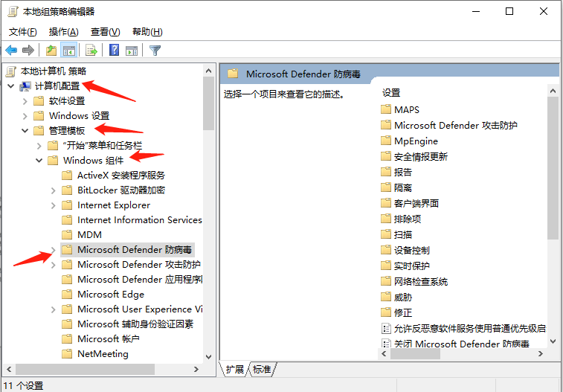The height and width of the screenshot is (392, 563).
Task: Expand the 软件设置 node
Action: pos(25,101)
